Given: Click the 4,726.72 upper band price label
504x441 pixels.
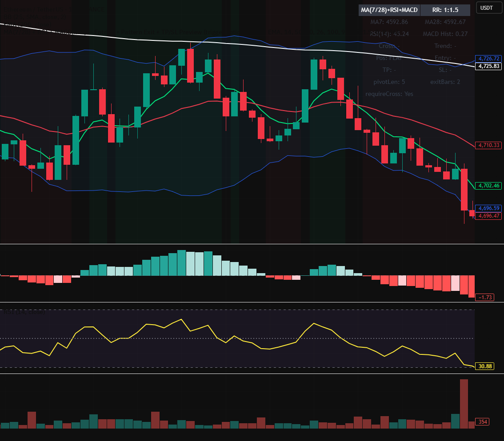Looking at the screenshot, I should (488, 59).
